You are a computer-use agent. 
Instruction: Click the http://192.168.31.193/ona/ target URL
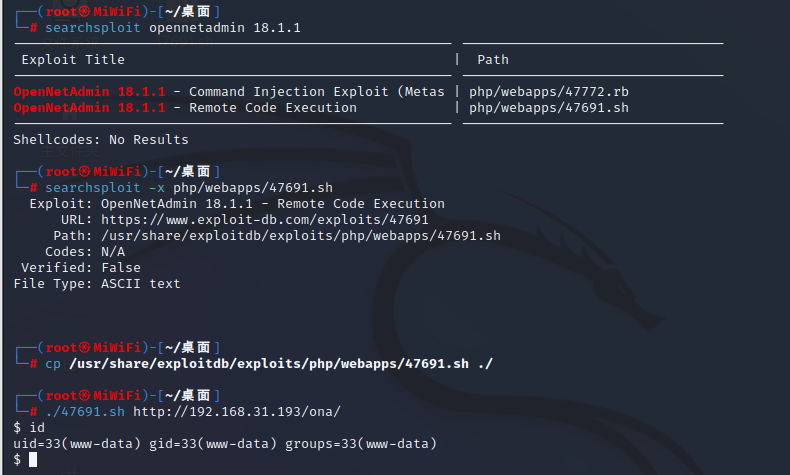pos(237,412)
